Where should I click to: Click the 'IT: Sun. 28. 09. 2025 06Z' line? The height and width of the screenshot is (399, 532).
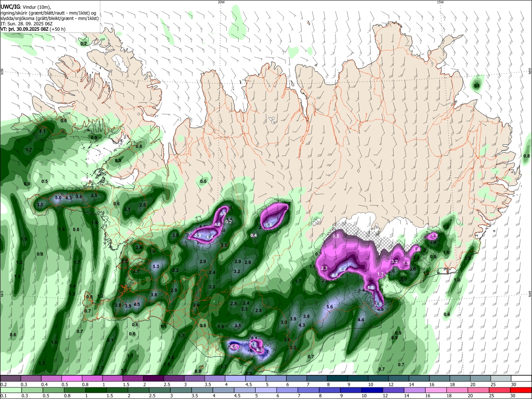(27, 24)
